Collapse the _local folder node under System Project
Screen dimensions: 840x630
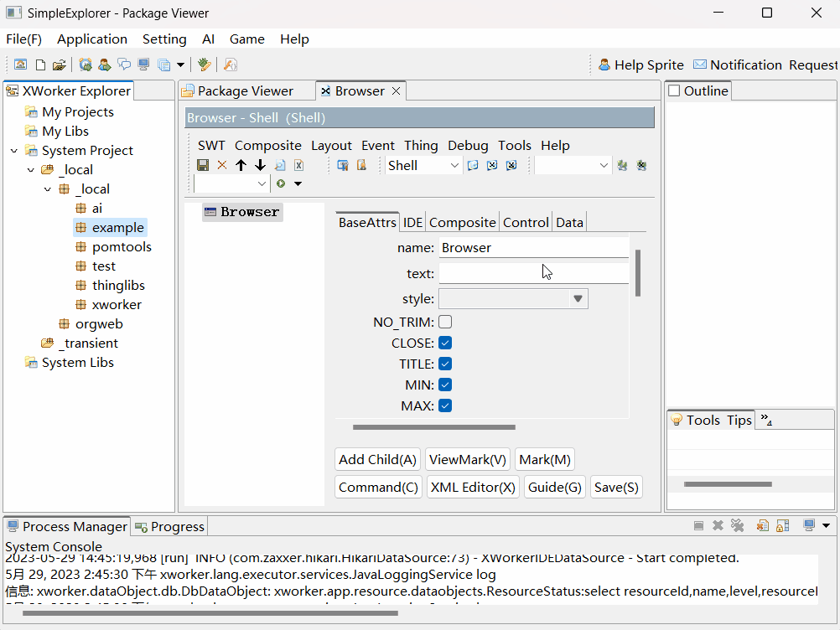tap(30, 170)
